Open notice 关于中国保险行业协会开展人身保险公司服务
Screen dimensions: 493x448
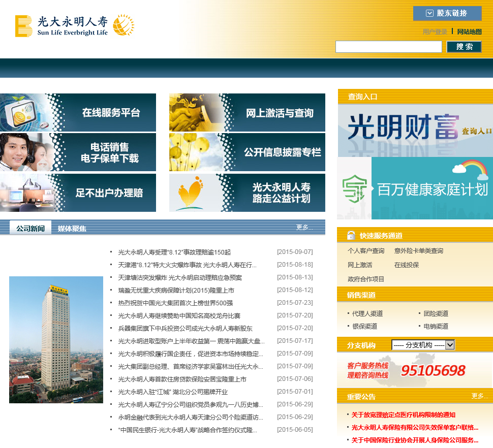415,440
